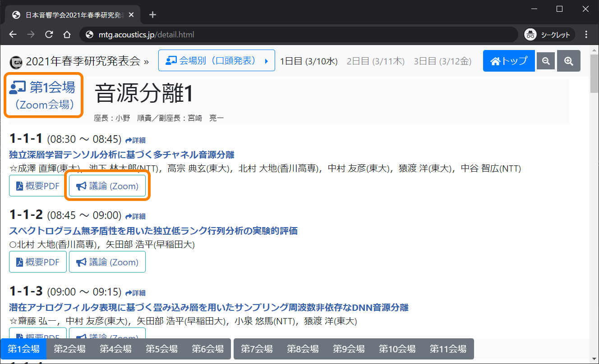599x364 pixels.
Task: Click the zoom out magnifier icon
Action: tap(546, 61)
